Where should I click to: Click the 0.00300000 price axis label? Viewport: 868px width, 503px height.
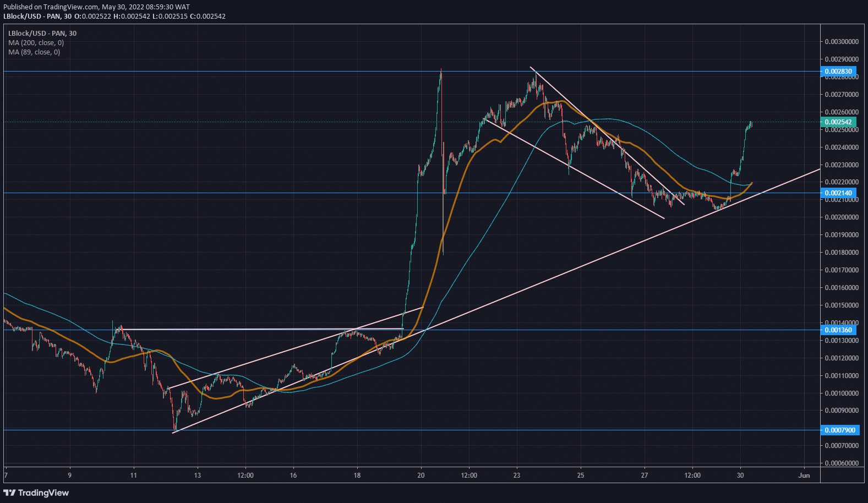[842, 42]
